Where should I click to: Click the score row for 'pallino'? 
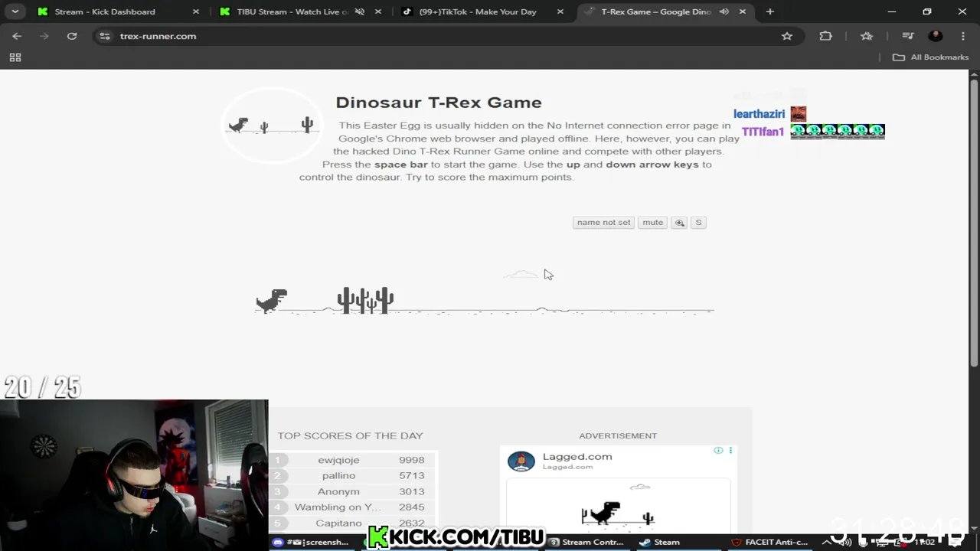pos(352,475)
